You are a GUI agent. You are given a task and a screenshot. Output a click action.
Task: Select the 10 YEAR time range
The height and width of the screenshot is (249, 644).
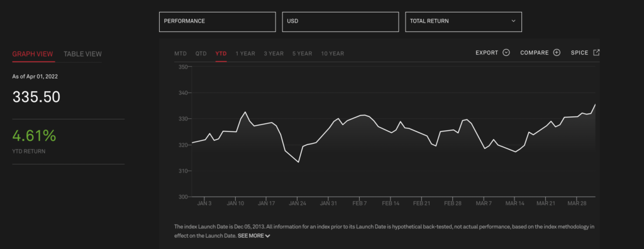tap(333, 53)
